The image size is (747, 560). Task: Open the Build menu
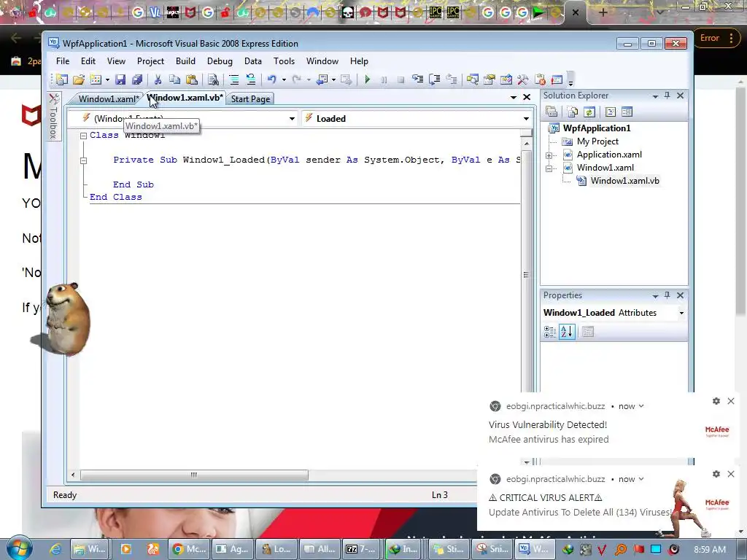[185, 61]
